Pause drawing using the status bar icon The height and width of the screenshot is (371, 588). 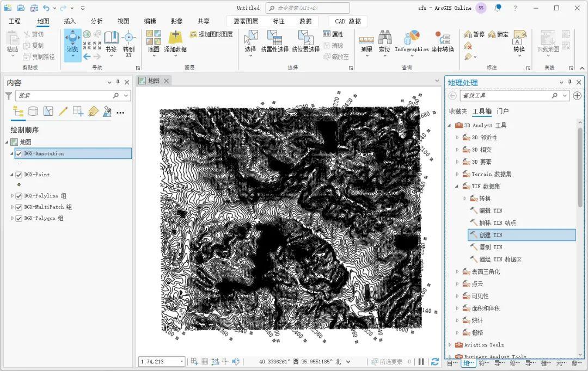[x=421, y=362]
